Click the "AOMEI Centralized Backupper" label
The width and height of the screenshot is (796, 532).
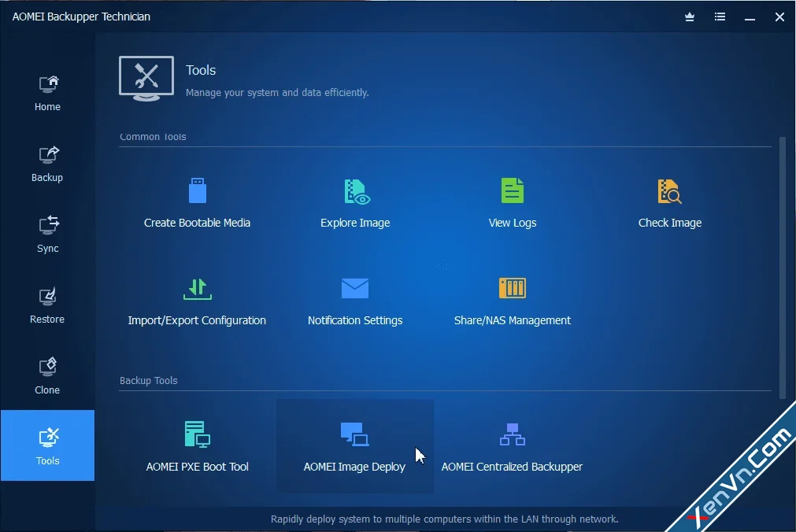(x=512, y=467)
